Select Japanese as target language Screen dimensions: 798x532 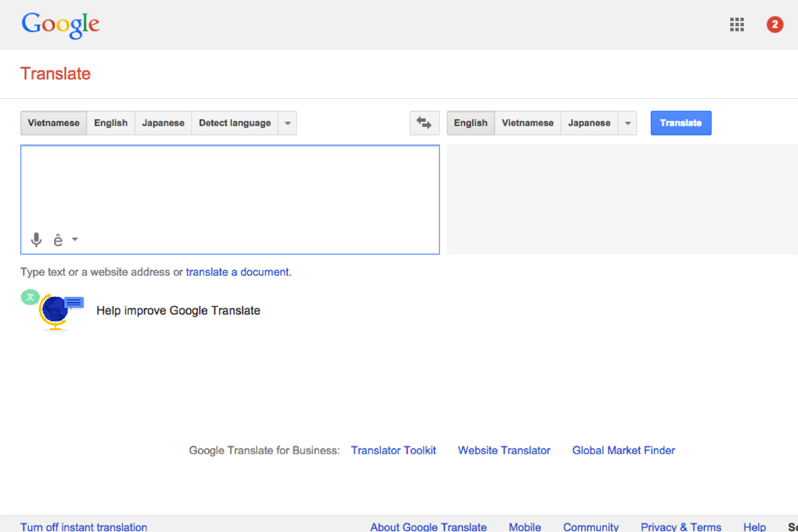[x=589, y=123]
